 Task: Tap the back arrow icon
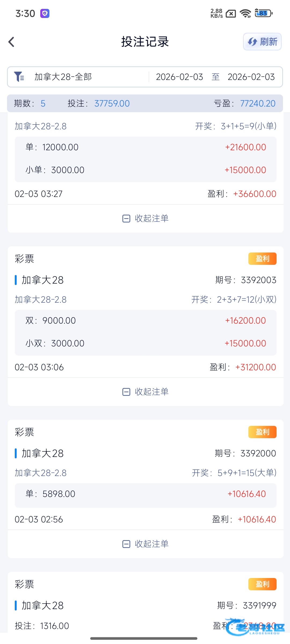11,42
